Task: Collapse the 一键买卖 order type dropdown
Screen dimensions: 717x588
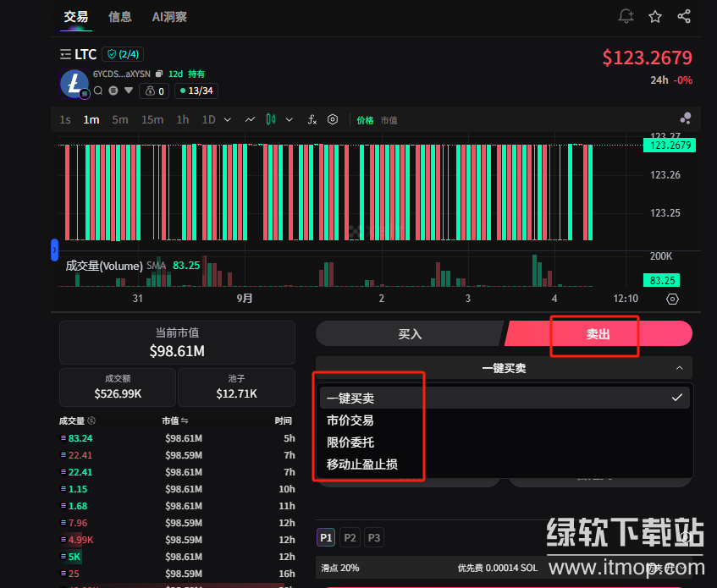Action: (679, 368)
